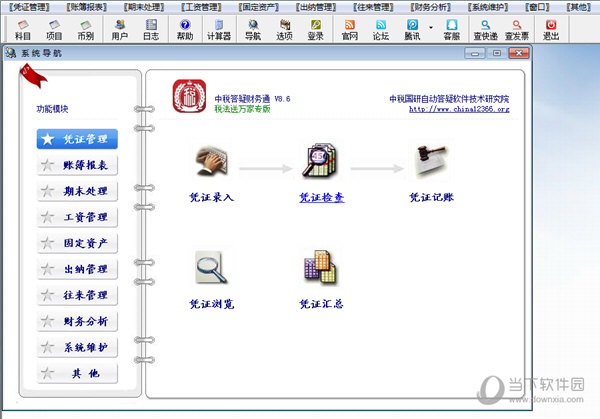The width and height of the screenshot is (600, 419).
Task: Open 凭证汇总 spreadsheet stack icon
Action: (x=320, y=267)
